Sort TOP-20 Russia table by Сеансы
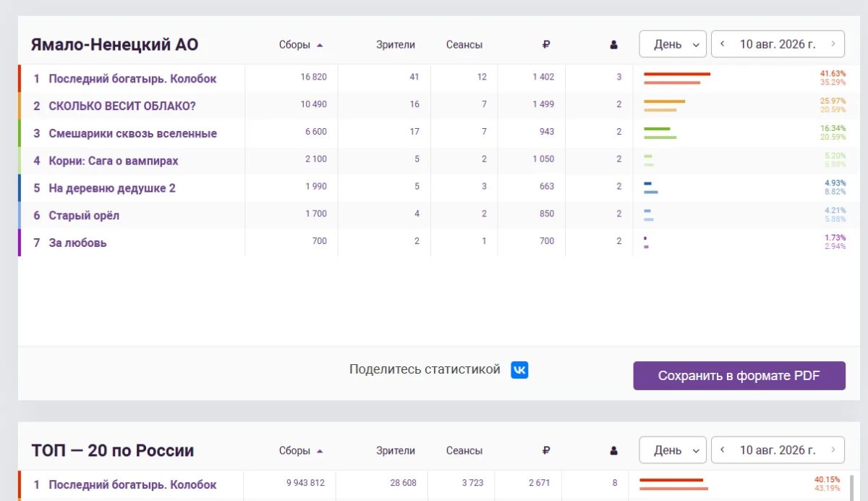Screen dimensions: 868x501 pos(464,450)
